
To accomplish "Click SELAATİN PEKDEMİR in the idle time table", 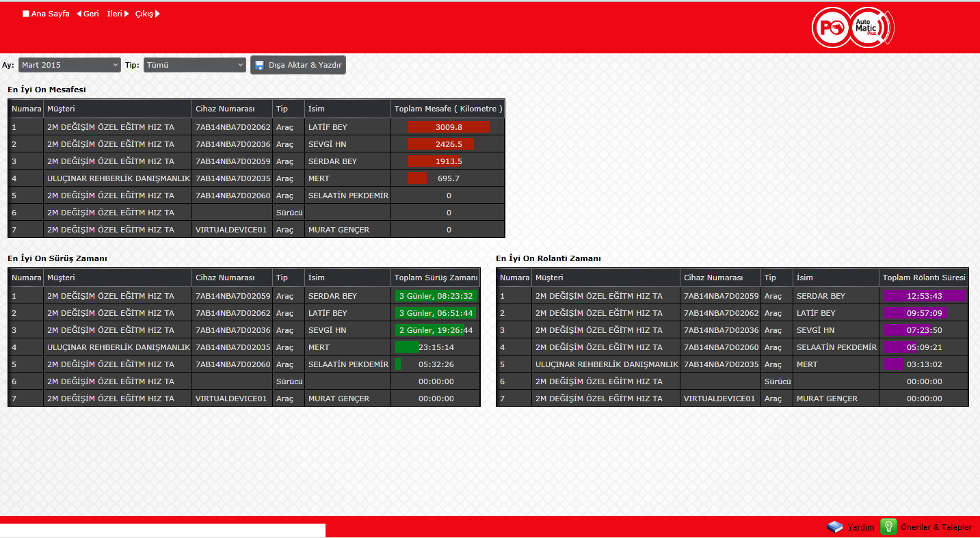I will coord(836,347).
